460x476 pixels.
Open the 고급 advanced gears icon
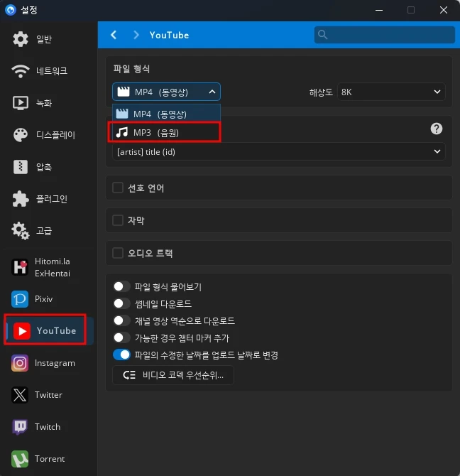coord(21,231)
